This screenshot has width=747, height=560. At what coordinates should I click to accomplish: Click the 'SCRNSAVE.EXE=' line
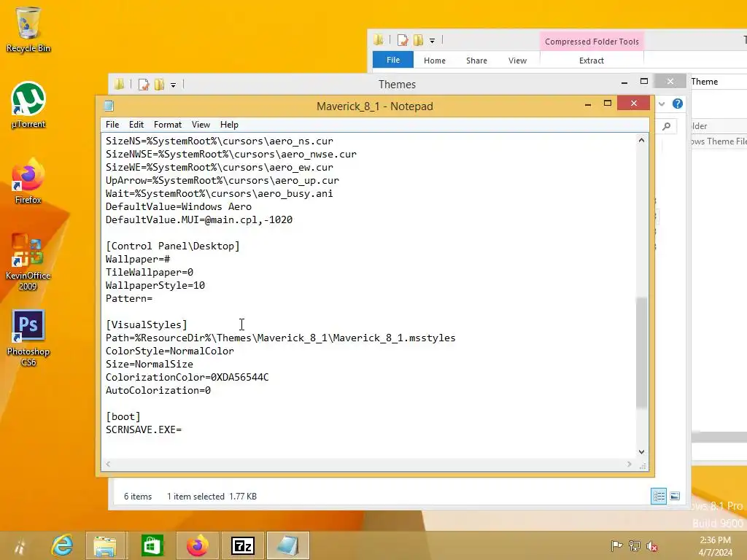144,429
